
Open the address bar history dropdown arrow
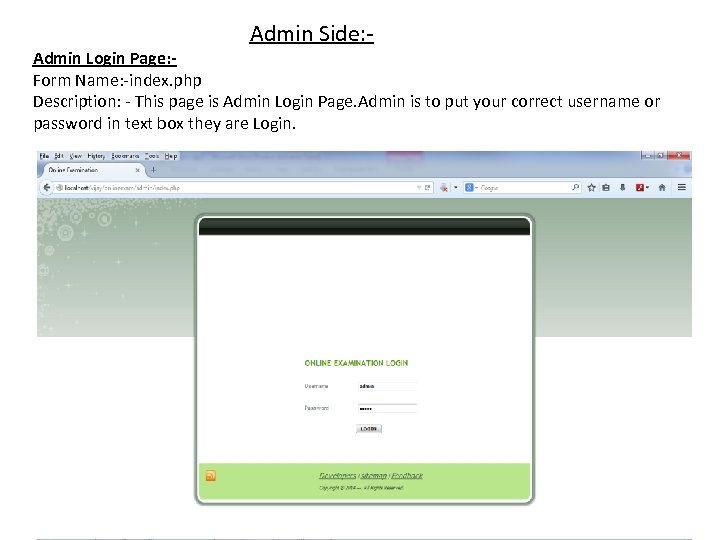[x=419, y=187]
